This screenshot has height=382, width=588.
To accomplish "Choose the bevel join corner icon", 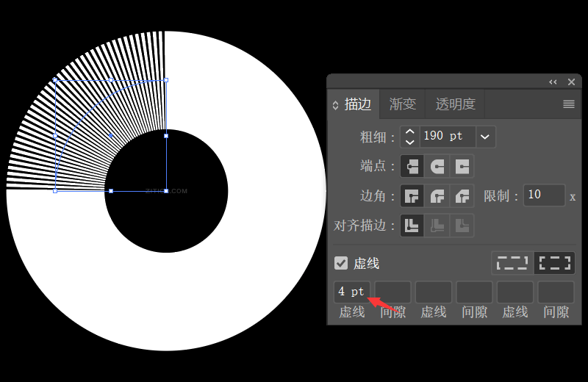I will [462, 196].
